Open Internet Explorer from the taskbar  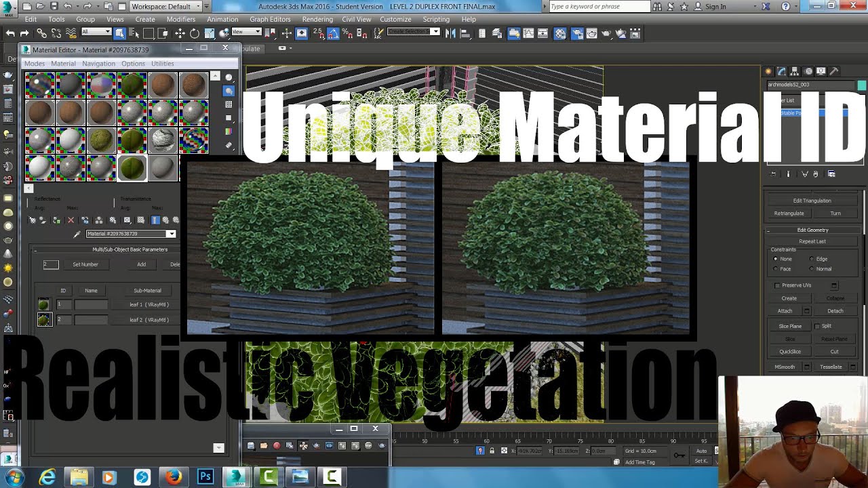coord(47,477)
